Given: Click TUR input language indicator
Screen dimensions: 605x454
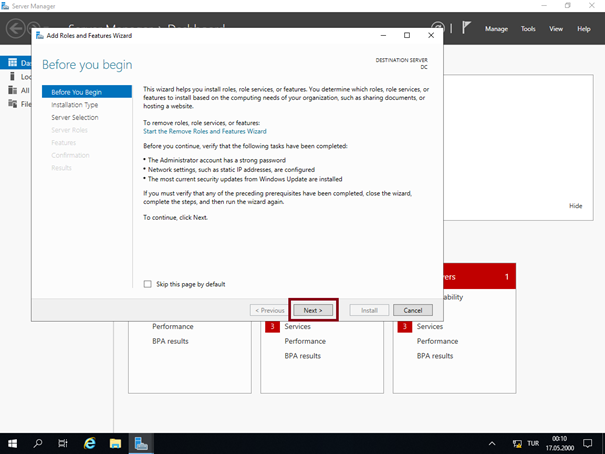Looking at the screenshot, I should click(533, 444).
